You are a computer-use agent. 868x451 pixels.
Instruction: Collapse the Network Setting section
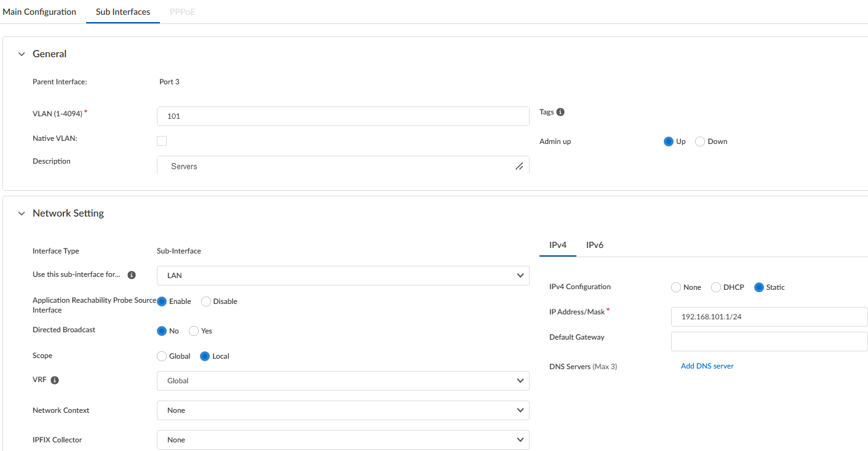pyautogui.click(x=22, y=214)
